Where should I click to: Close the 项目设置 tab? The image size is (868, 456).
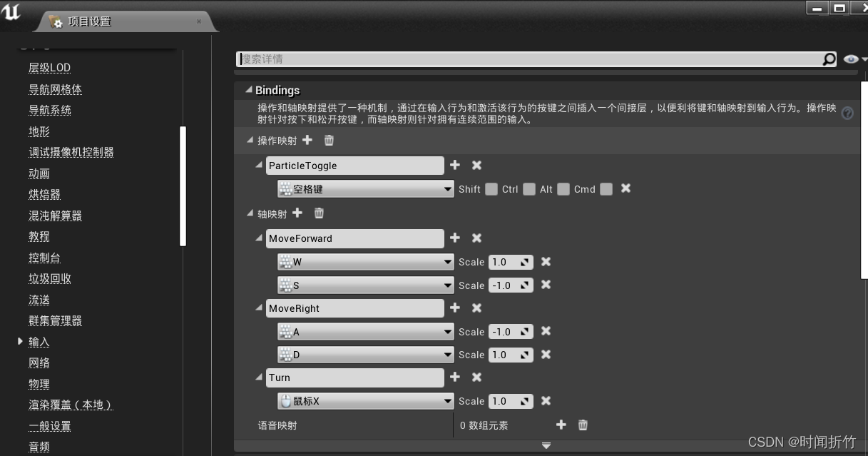199,21
